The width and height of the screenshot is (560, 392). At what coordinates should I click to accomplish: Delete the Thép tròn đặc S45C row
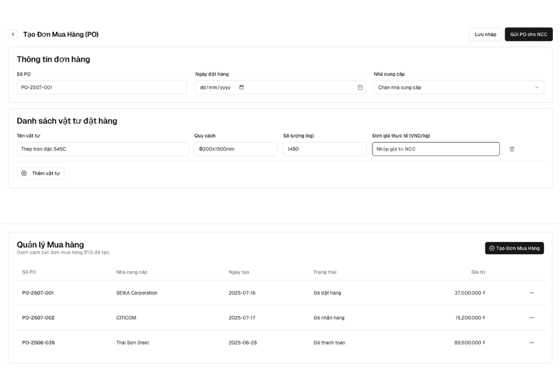512,149
